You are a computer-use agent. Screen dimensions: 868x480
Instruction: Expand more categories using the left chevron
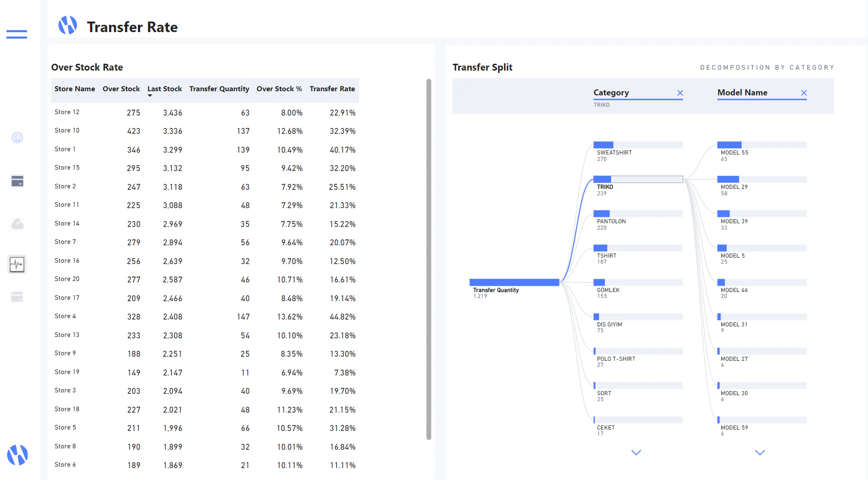pyautogui.click(x=636, y=452)
